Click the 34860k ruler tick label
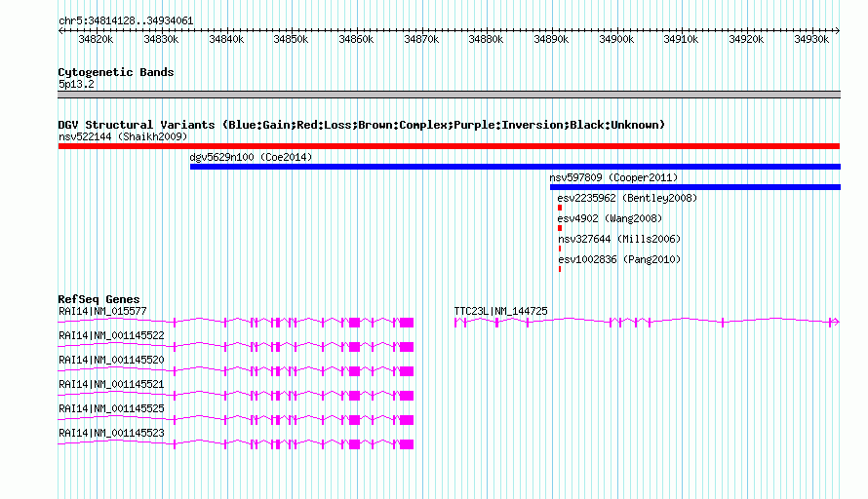868x499 pixels. tap(357, 39)
